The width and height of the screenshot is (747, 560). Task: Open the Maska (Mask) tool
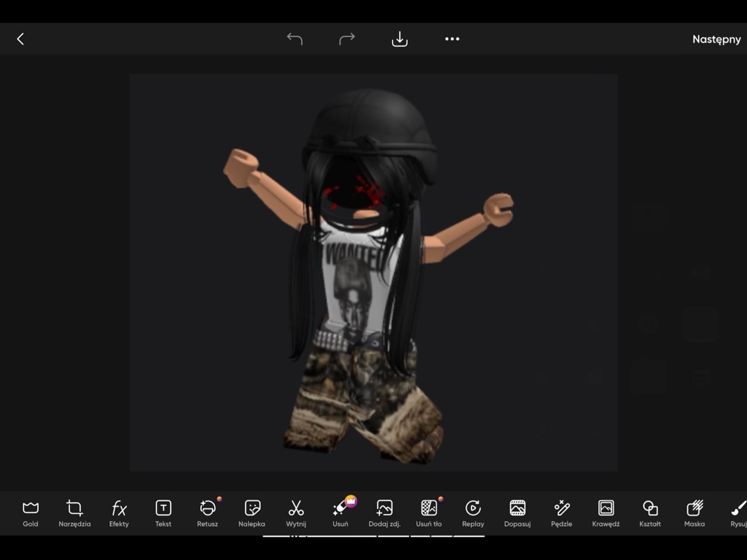(x=694, y=512)
